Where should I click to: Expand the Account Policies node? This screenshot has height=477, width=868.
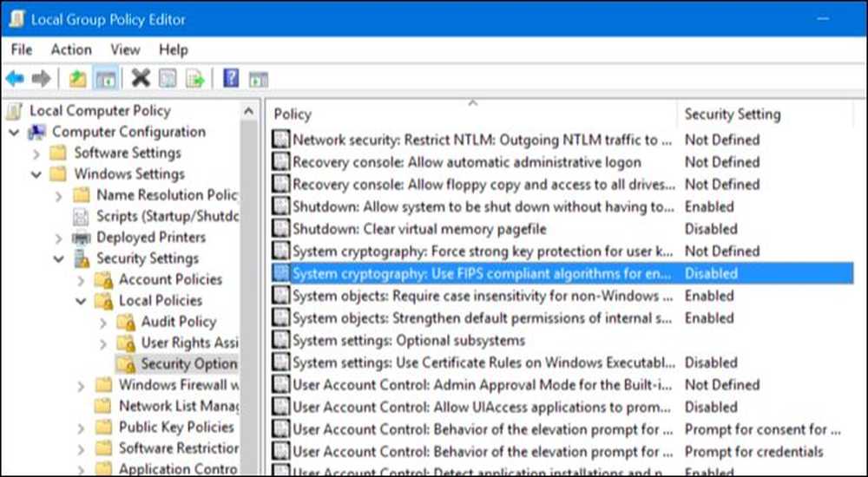[x=82, y=280]
